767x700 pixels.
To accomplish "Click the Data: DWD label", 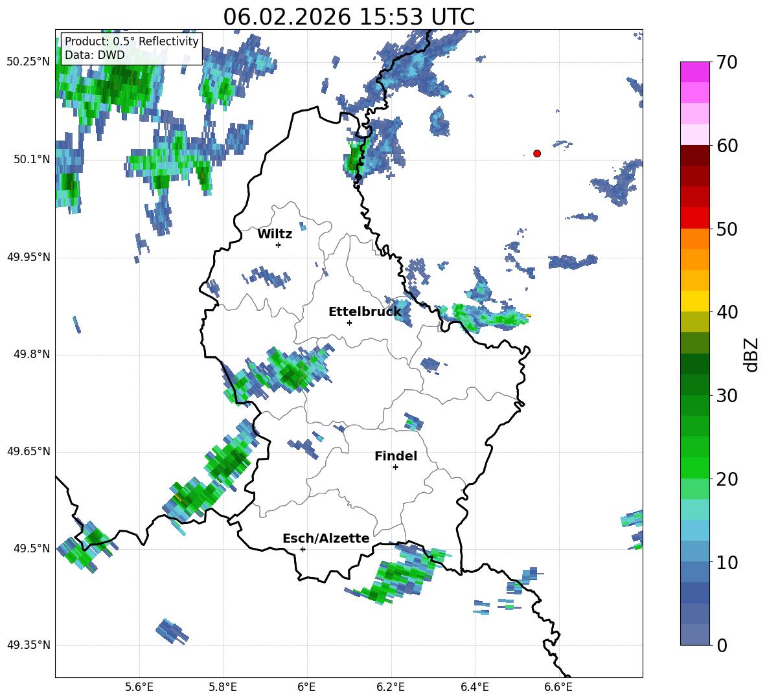I will 95,55.
